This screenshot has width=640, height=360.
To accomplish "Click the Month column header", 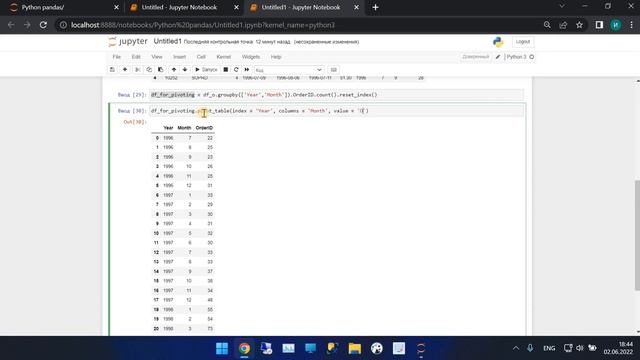I will point(184,128).
